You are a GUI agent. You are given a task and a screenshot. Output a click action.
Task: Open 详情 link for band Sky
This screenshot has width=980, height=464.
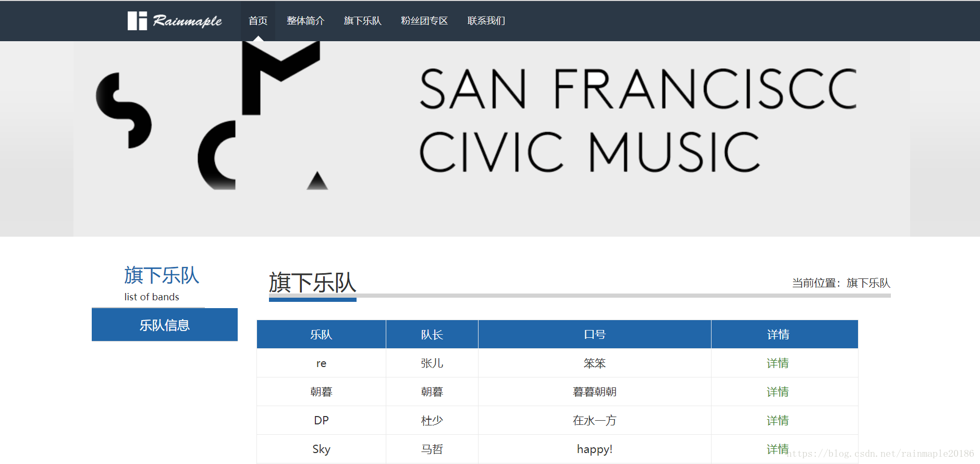coord(778,449)
